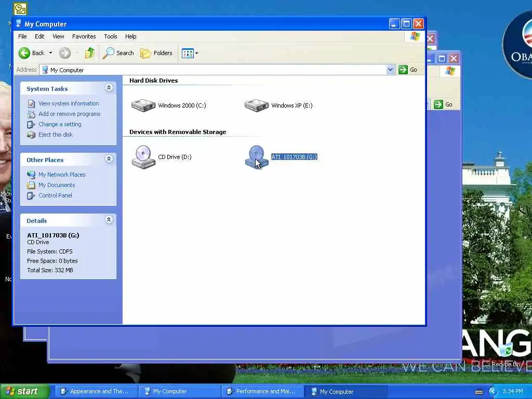
Task: Maximize the My Computer window
Action: click(406, 24)
